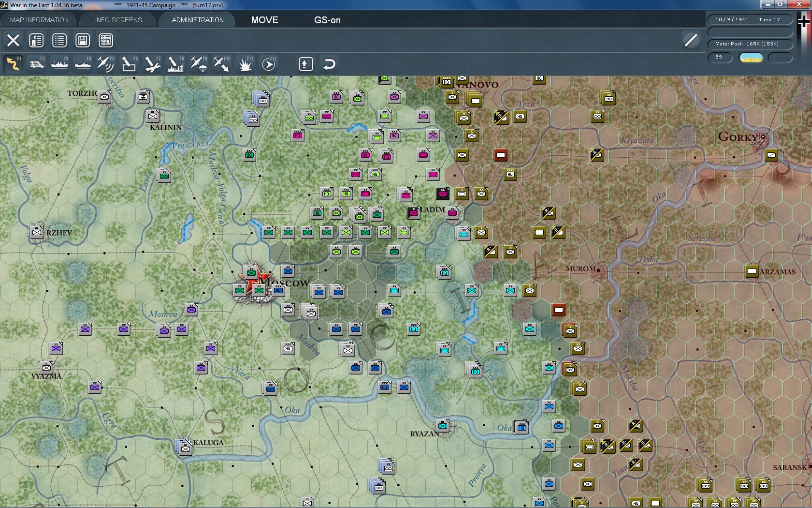Select the unit counter above Vyazma label

tap(46, 367)
